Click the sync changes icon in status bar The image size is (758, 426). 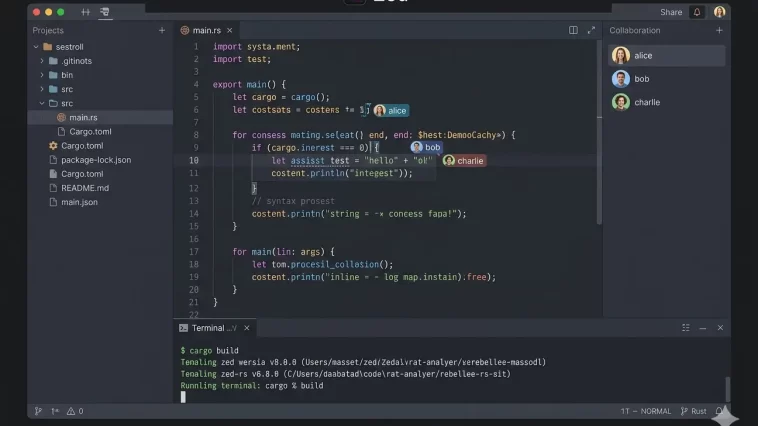pyautogui.click(x=55, y=411)
